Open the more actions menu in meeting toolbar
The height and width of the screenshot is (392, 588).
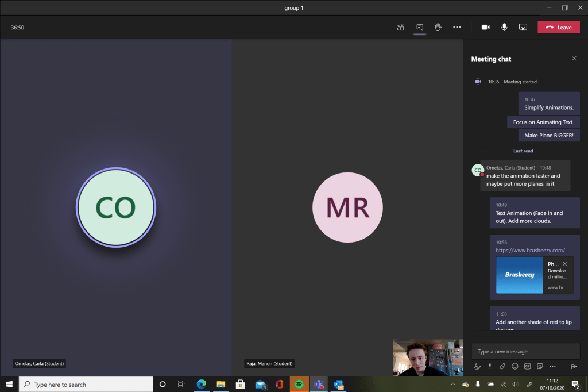(457, 27)
